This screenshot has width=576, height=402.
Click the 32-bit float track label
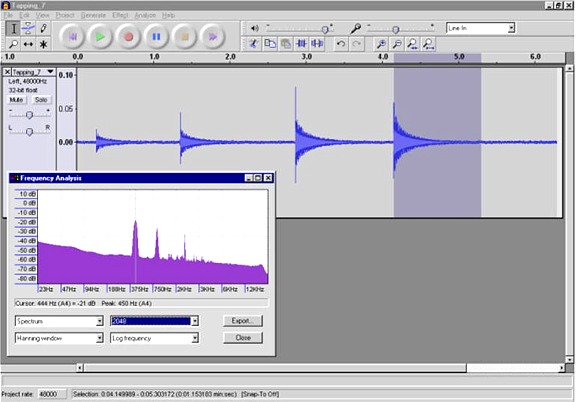click(23, 90)
